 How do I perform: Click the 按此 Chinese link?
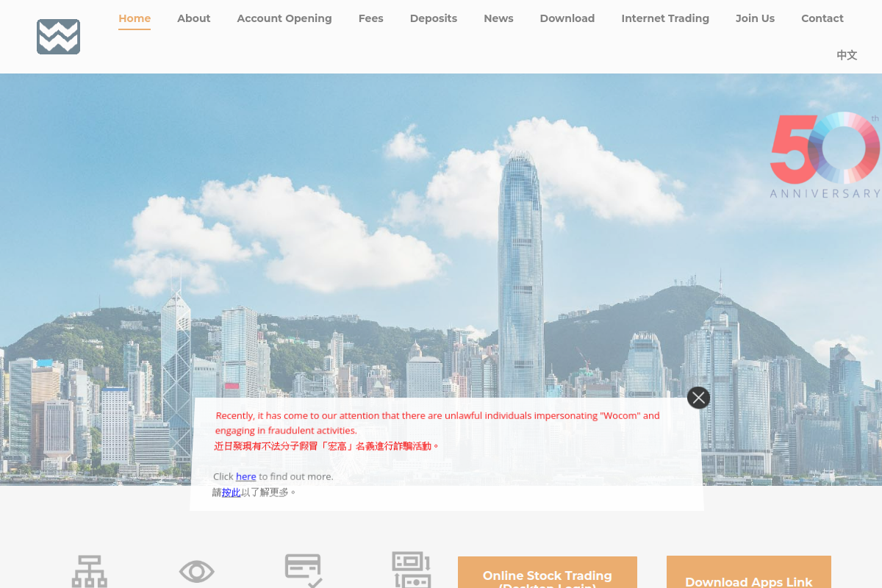pos(231,492)
